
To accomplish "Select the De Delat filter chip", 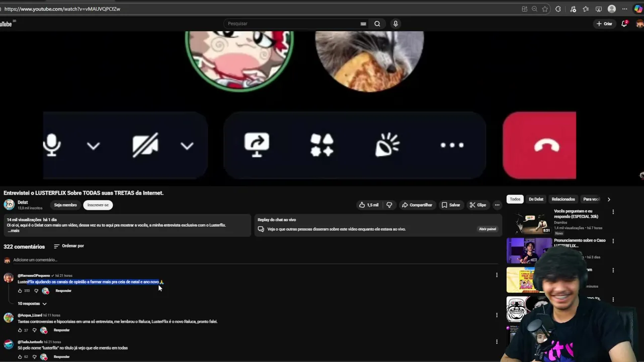I will [x=536, y=200].
